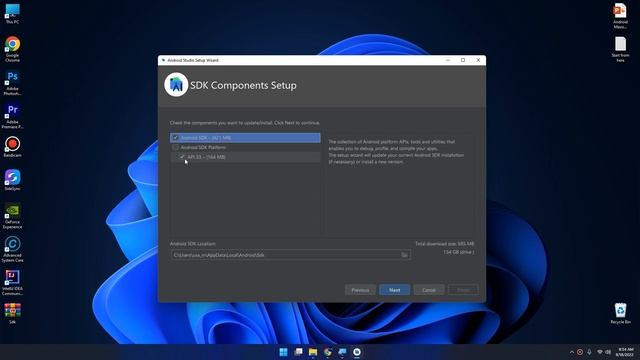Screen dimensions: 640x360
Task: Check the Android SDK Platform checkbox
Action: pyautogui.click(x=176, y=147)
